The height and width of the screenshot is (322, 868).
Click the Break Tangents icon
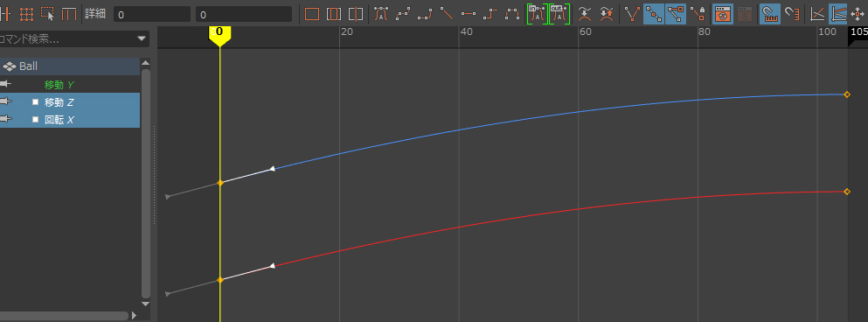(632, 14)
